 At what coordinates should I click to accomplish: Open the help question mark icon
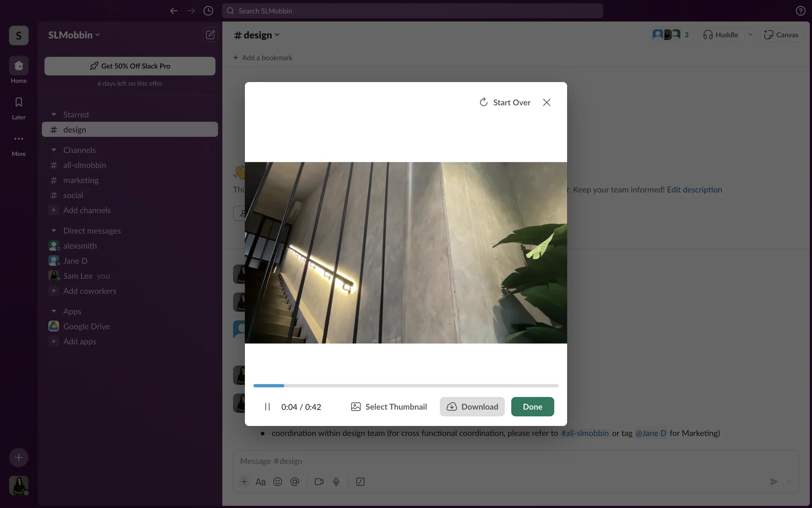[800, 11]
